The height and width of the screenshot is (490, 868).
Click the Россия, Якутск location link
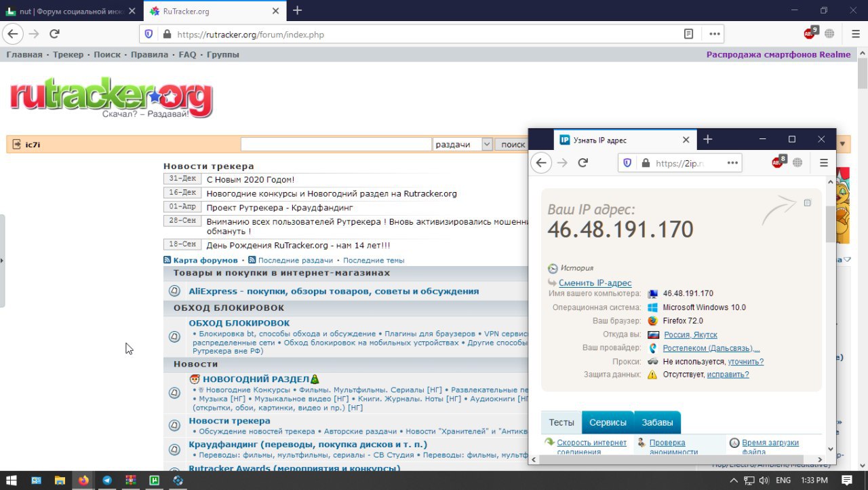[690, 335]
